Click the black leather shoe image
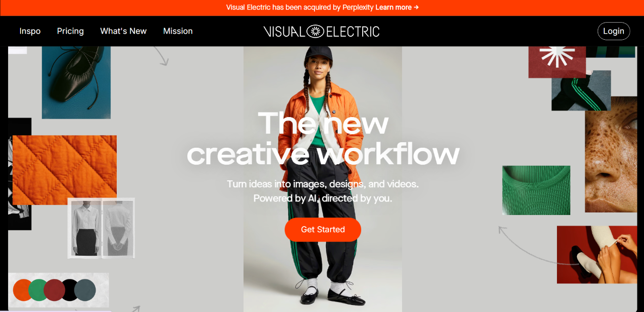 coord(76,82)
